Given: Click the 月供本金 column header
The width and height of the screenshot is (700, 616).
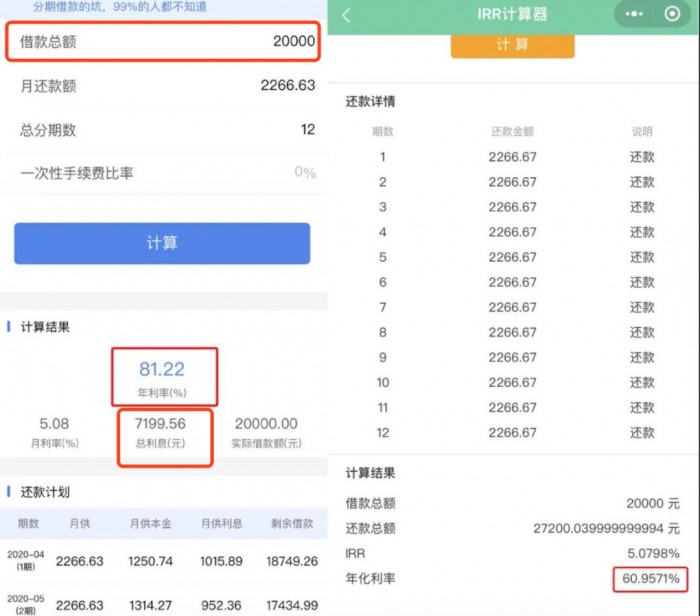Looking at the screenshot, I should point(149,523).
